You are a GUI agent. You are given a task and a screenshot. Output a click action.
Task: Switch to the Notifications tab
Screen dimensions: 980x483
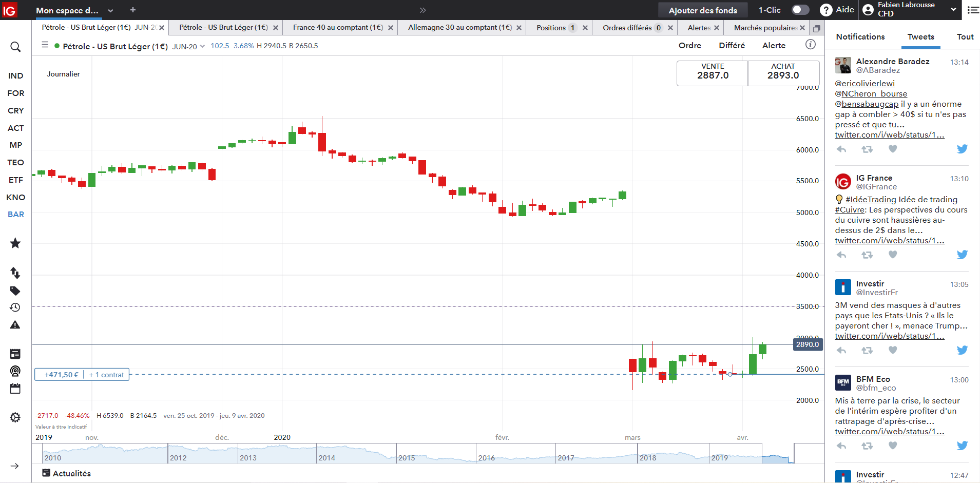pyautogui.click(x=860, y=37)
